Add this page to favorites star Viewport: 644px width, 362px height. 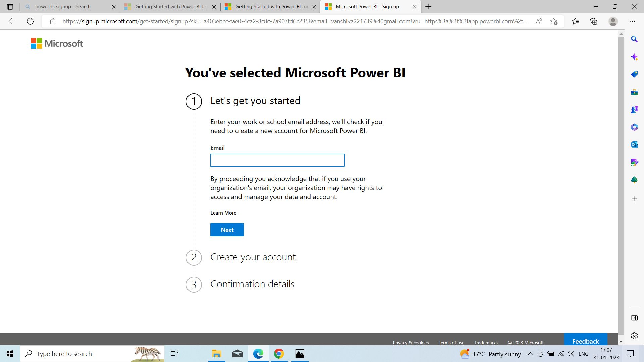click(x=554, y=21)
